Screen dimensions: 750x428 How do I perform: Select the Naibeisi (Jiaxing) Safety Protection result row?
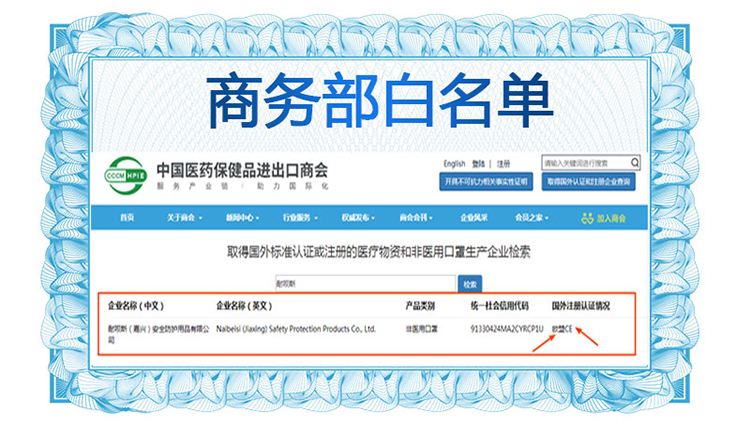[x=366, y=334]
